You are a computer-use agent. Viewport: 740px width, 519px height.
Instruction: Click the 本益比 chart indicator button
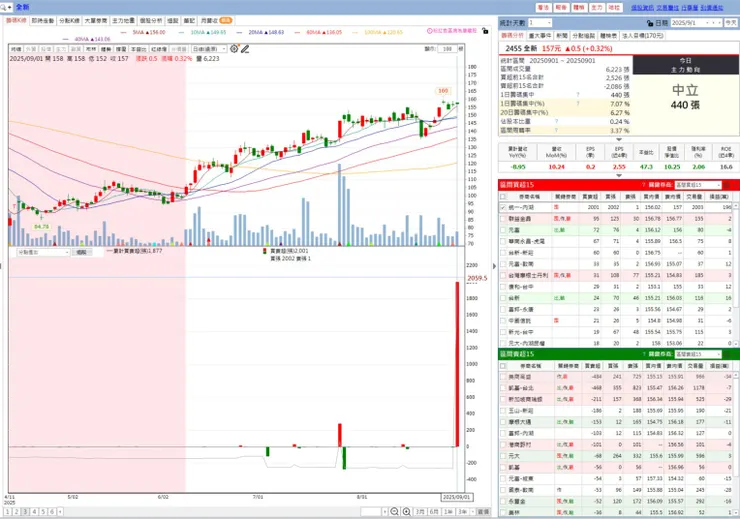pos(138,49)
